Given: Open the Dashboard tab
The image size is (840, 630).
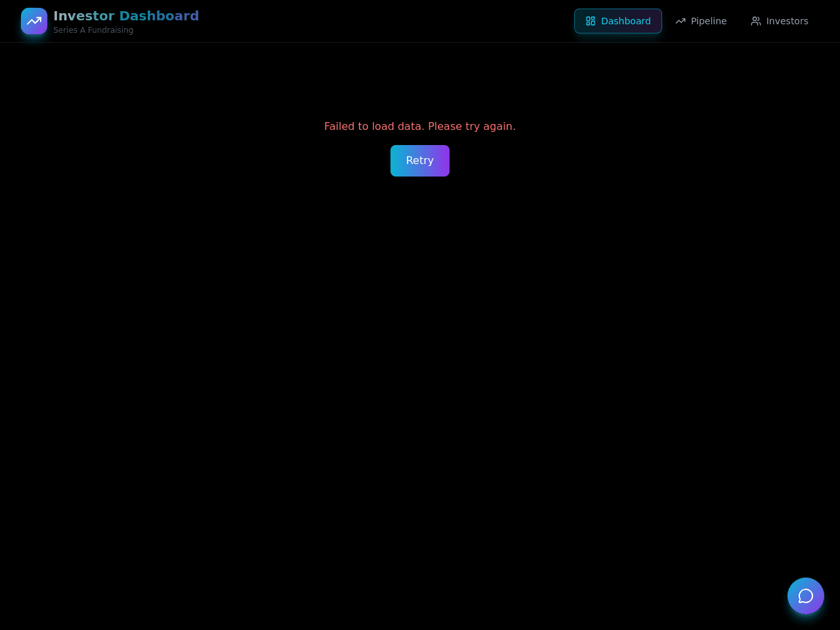Looking at the screenshot, I should [618, 21].
